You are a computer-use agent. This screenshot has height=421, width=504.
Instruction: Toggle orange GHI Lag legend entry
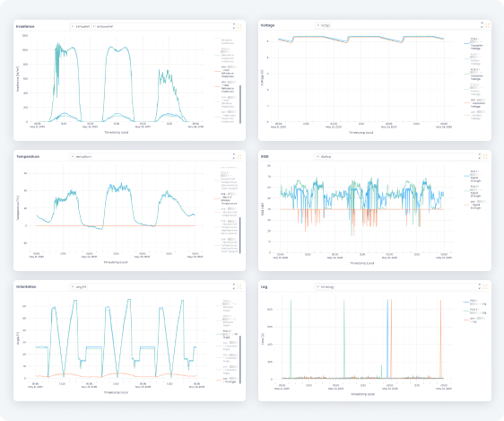click(x=474, y=320)
